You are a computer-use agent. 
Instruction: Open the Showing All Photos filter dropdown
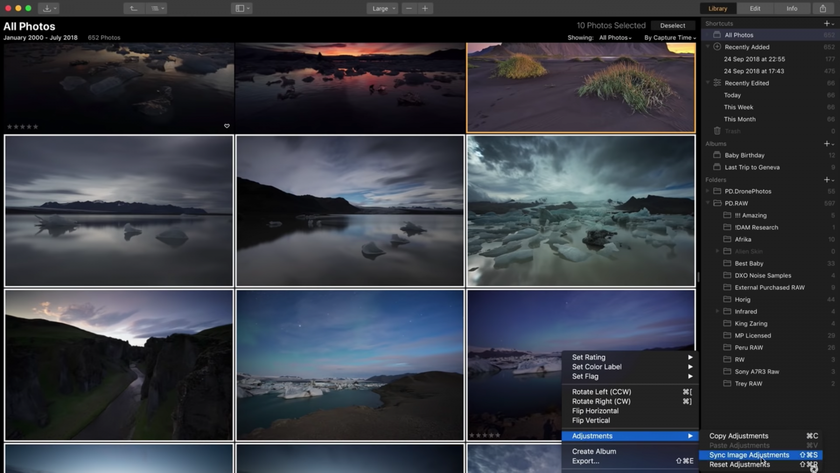click(615, 37)
